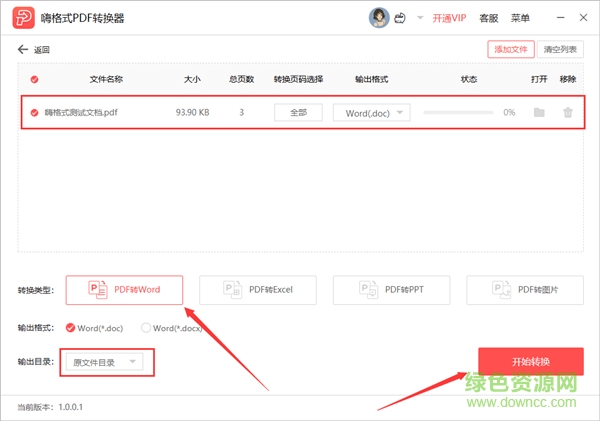Open the 开通VIP link
Screen dimensions: 600x421
tap(449, 18)
